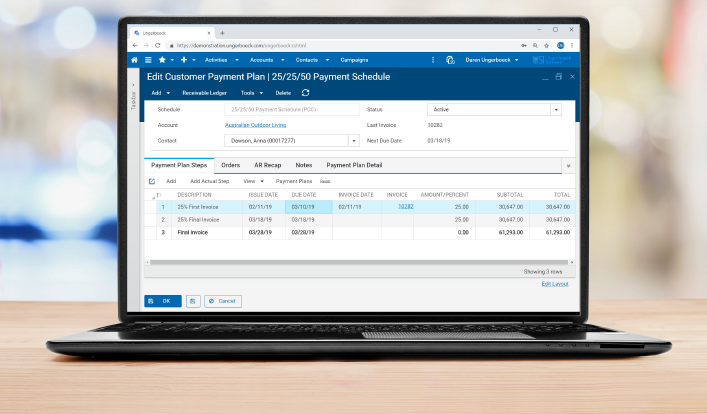Click the plus quick-add icon
Screen dimensions: 707x414
[183, 60]
